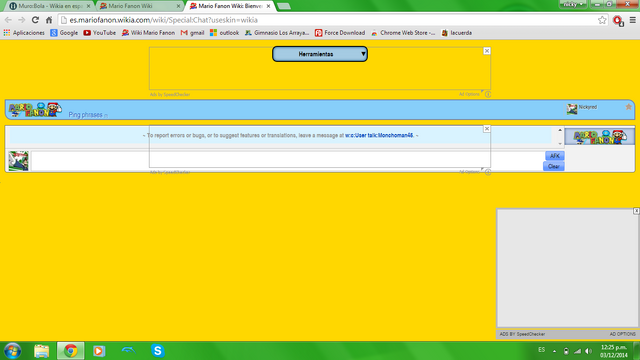The width and height of the screenshot is (640, 360).
Task: Clear the chat with the Clear button
Action: tap(553, 166)
